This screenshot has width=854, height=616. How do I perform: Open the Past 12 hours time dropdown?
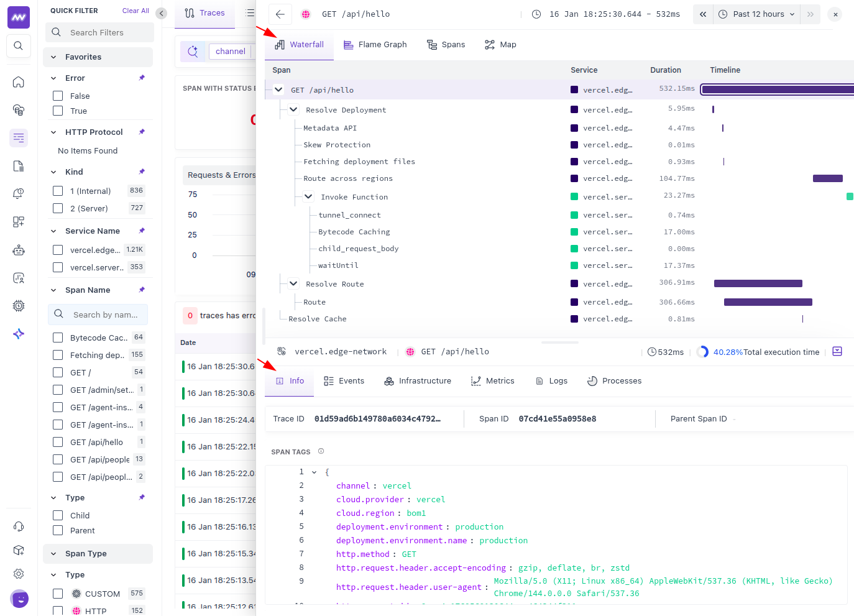pos(758,14)
